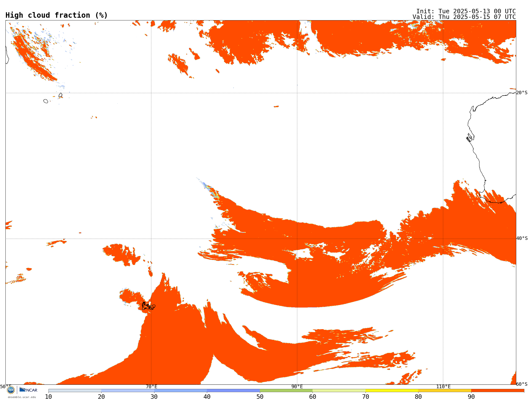
Task: Click the 'High cloud fraction (%)' title
Action: (57, 15)
